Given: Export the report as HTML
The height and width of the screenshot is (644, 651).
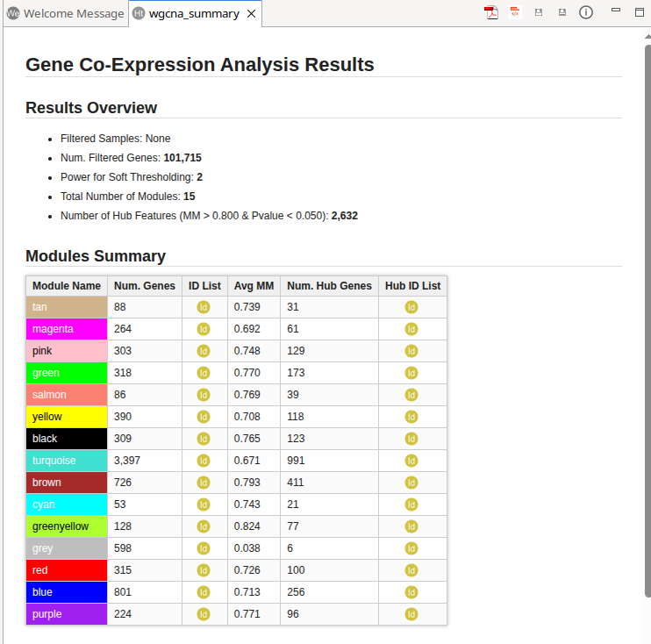Looking at the screenshot, I should point(515,12).
